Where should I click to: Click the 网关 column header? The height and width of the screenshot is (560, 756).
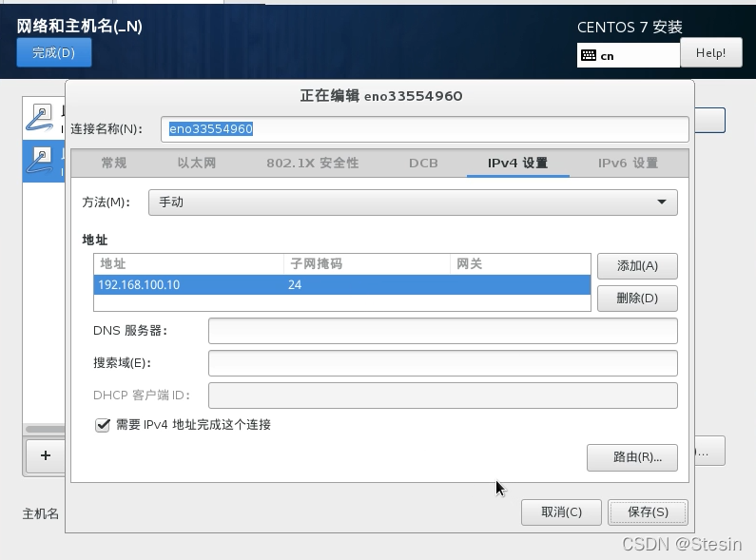[x=520, y=264]
